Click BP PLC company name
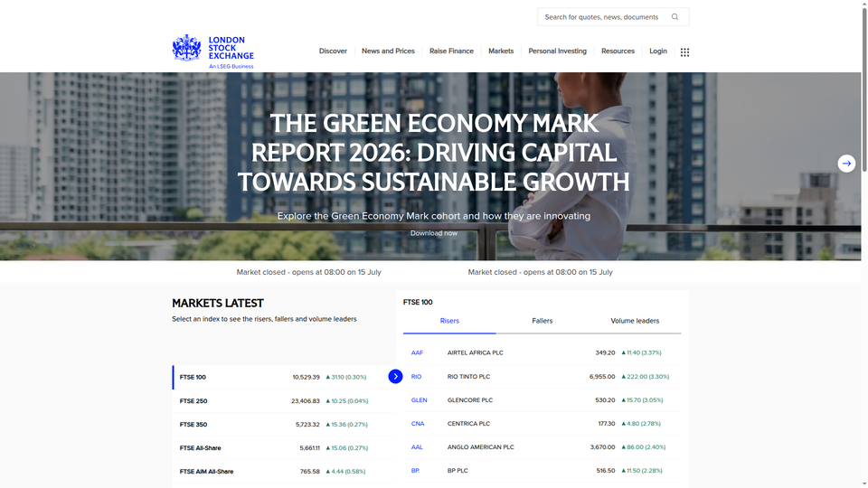Viewport: 868px width, 488px height. click(x=458, y=470)
